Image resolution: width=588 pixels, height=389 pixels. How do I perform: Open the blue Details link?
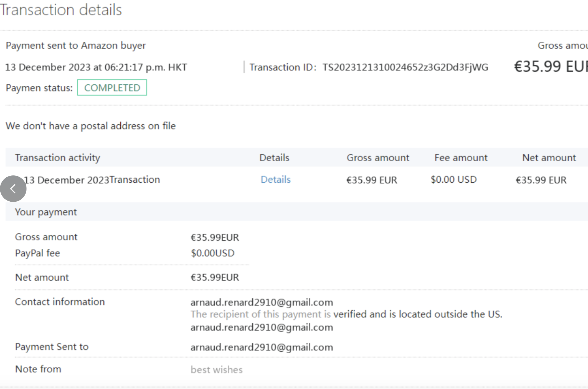276,180
